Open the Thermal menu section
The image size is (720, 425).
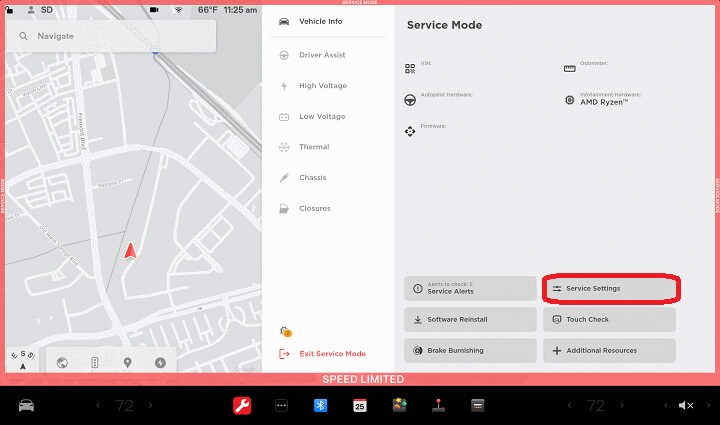click(313, 147)
